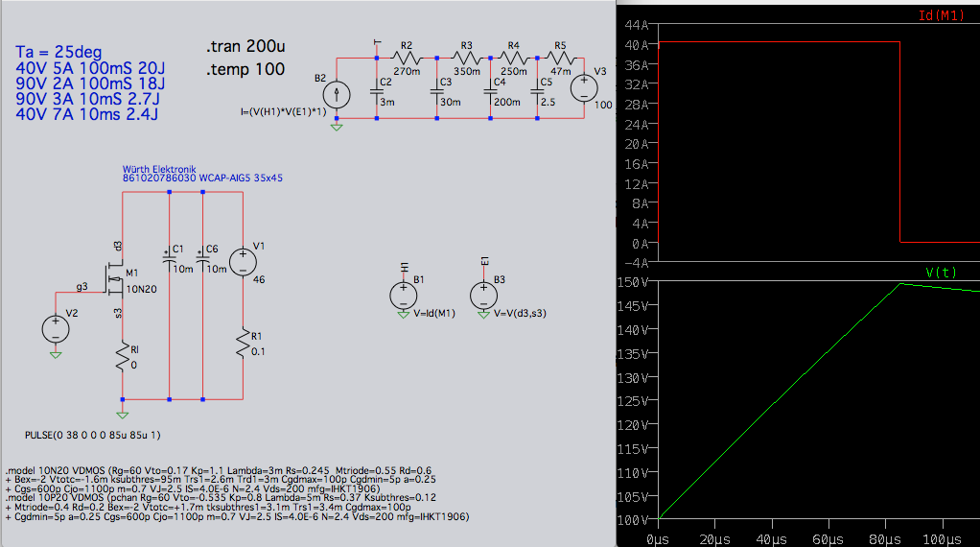This screenshot has width=980, height=547.
Task: Click the 100 value of V3
Action: 603,105
